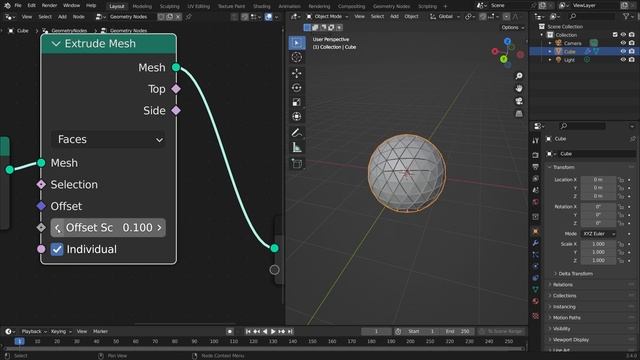Click the Marker menu in timeline
The height and width of the screenshot is (360, 640).
coord(100,331)
